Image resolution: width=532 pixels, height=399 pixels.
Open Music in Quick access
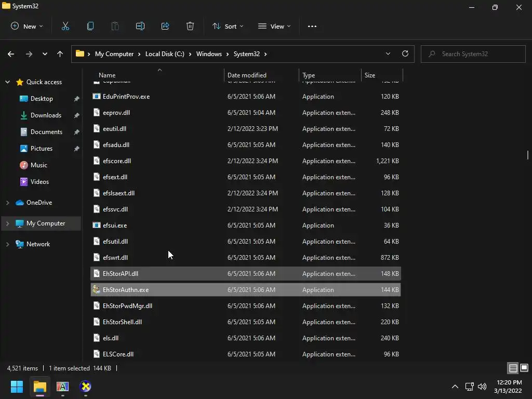(x=38, y=165)
